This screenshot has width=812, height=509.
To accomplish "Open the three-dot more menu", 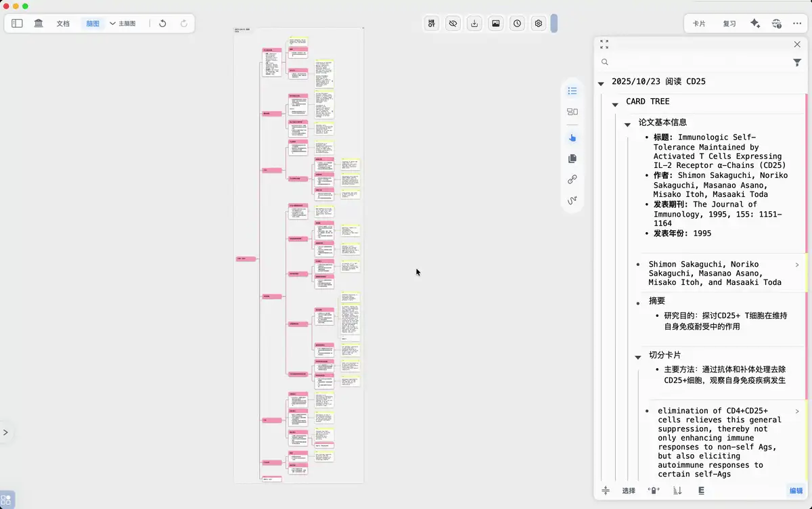I will pyautogui.click(x=797, y=23).
